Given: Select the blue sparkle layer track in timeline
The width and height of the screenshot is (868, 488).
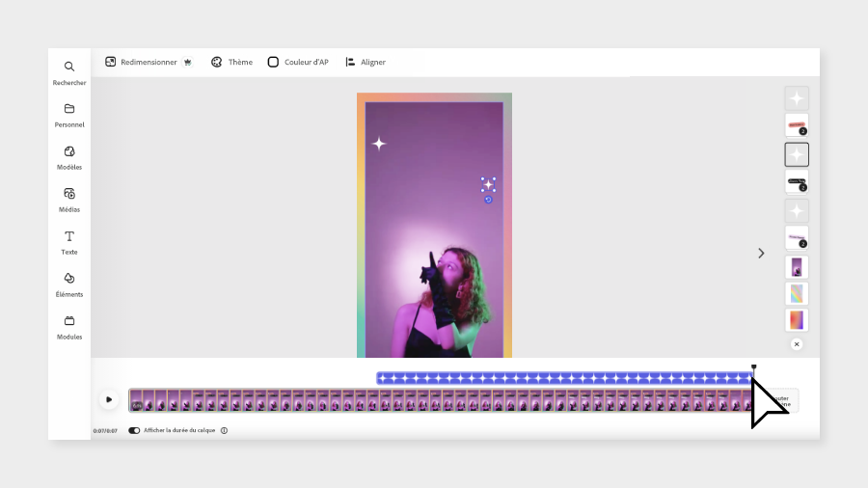Looking at the screenshot, I should click(x=564, y=378).
